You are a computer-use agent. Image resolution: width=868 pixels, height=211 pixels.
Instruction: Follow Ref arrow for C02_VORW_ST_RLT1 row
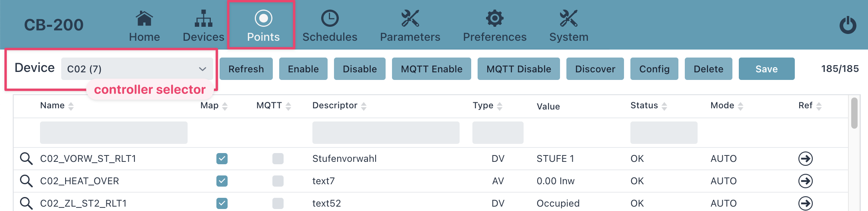[x=805, y=159]
